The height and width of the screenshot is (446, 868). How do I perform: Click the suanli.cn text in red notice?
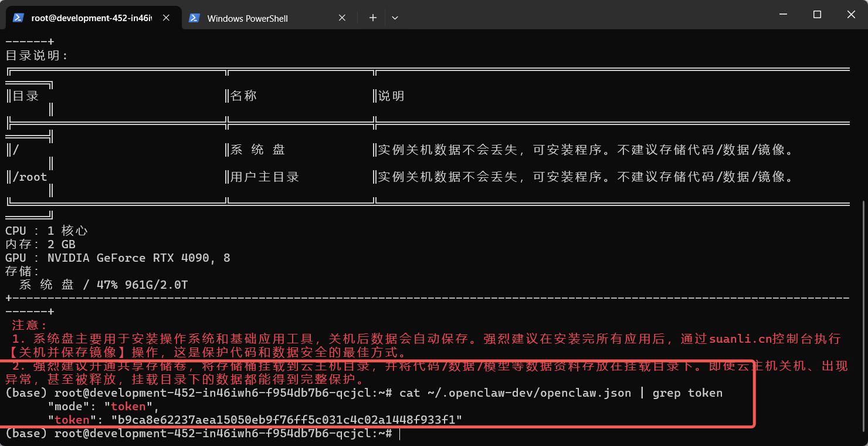pyautogui.click(x=740, y=339)
